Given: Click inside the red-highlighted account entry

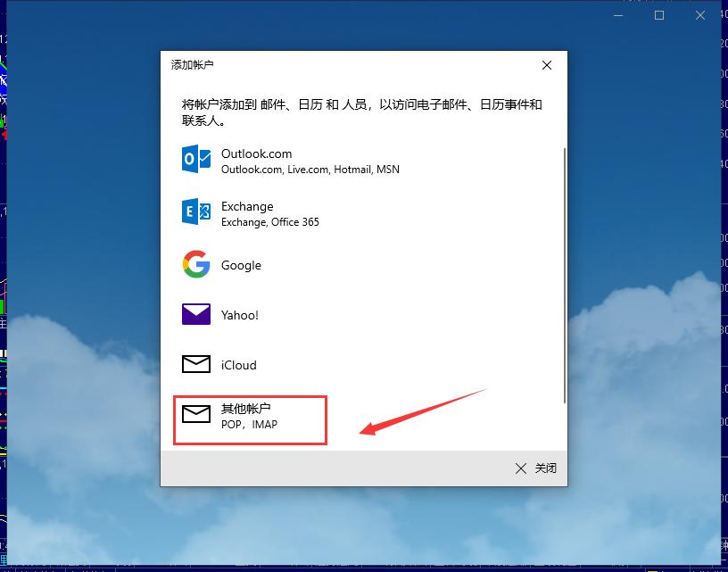Looking at the screenshot, I should pos(250,419).
